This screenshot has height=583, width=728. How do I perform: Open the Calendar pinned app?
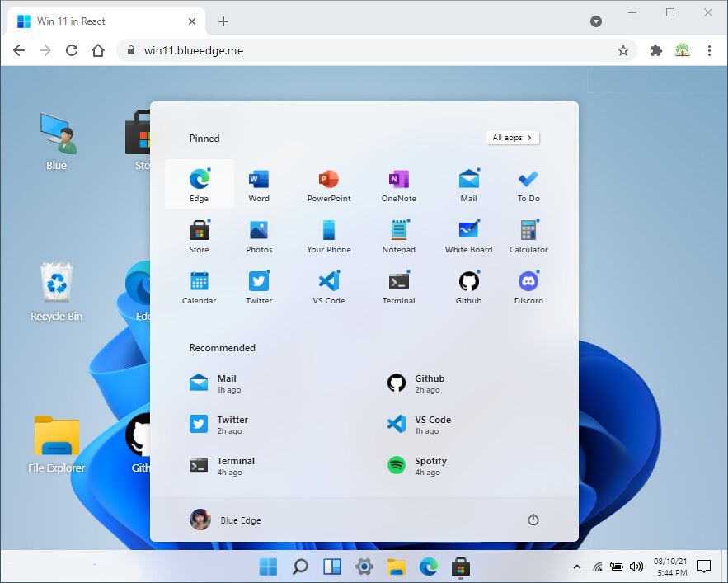(200, 286)
